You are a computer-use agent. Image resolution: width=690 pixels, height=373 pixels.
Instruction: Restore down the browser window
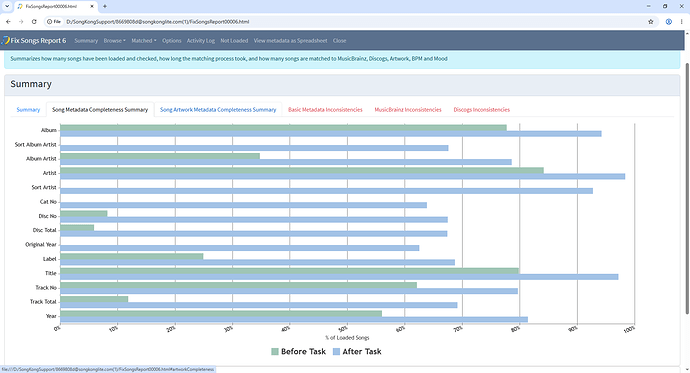click(x=665, y=6)
